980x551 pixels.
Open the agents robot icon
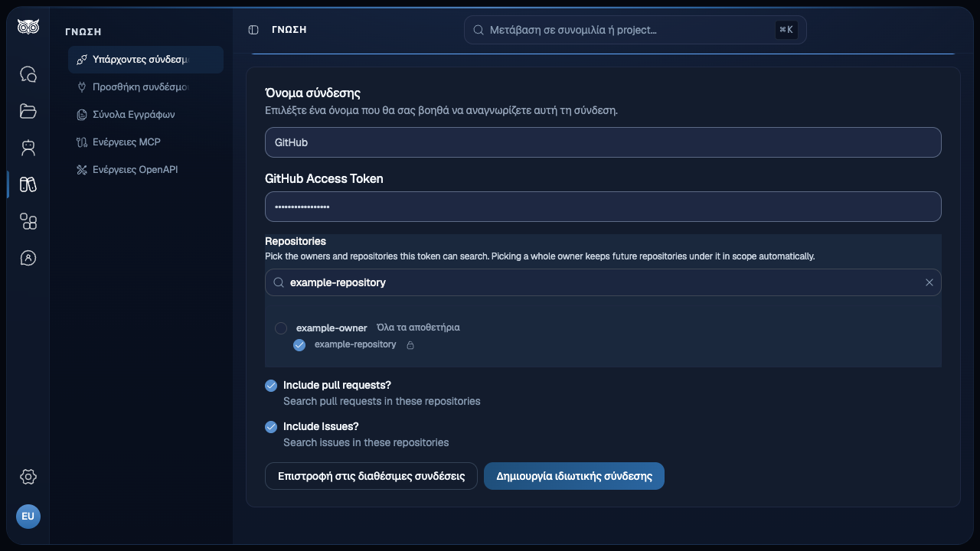(x=28, y=148)
